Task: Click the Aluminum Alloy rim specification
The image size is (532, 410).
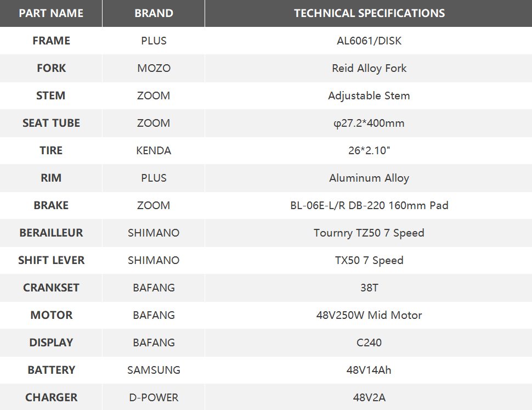Action: click(369, 178)
